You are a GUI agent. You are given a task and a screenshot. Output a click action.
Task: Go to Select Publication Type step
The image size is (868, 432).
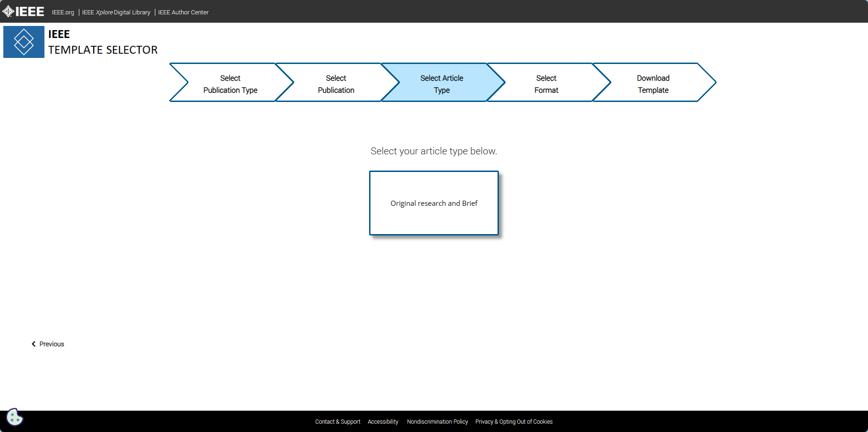[230, 83]
